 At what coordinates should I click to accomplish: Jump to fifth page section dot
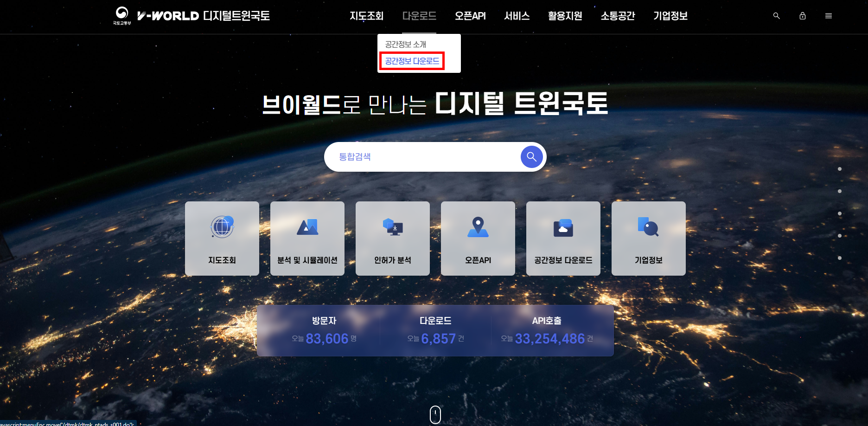pyautogui.click(x=840, y=258)
